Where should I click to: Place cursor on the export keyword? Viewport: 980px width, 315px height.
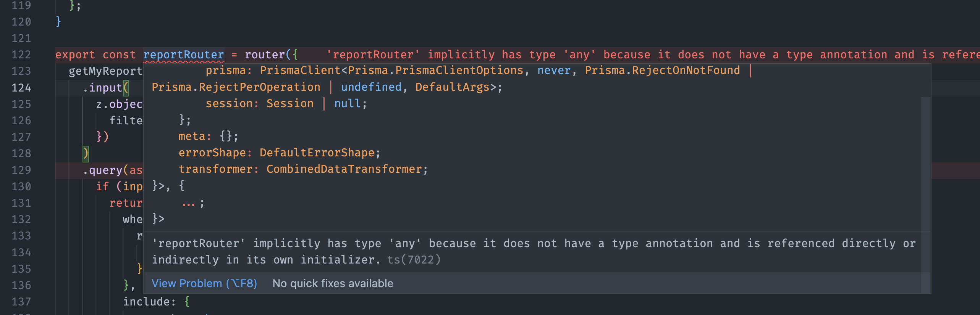pyautogui.click(x=75, y=55)
